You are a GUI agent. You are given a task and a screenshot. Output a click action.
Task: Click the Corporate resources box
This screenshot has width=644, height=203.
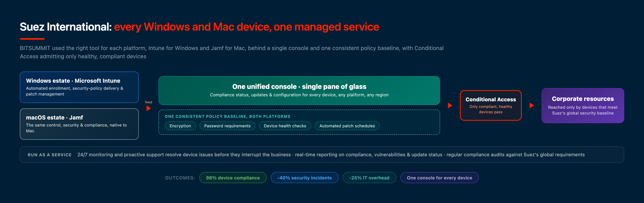tap(583, 105)
